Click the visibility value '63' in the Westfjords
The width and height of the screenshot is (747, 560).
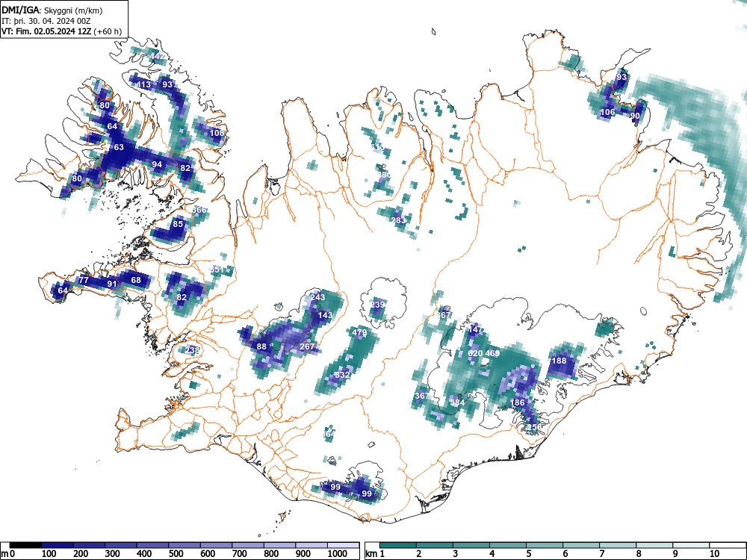click(x=119, y=147)
